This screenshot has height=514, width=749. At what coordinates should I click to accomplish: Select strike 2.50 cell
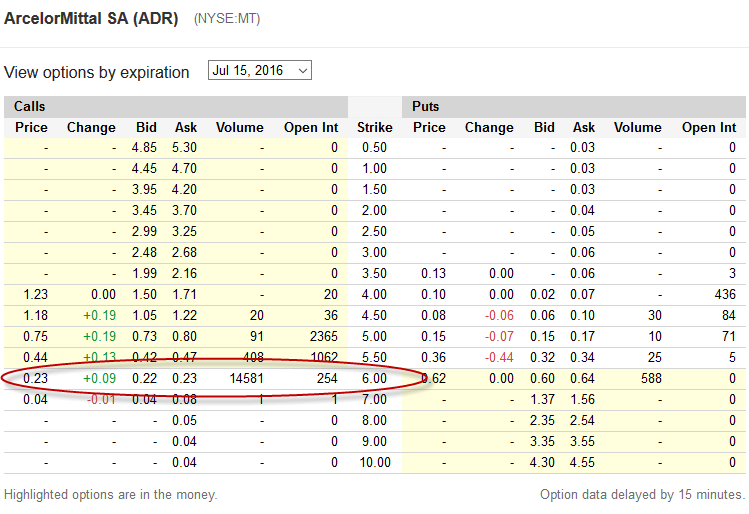coord(374,232)
